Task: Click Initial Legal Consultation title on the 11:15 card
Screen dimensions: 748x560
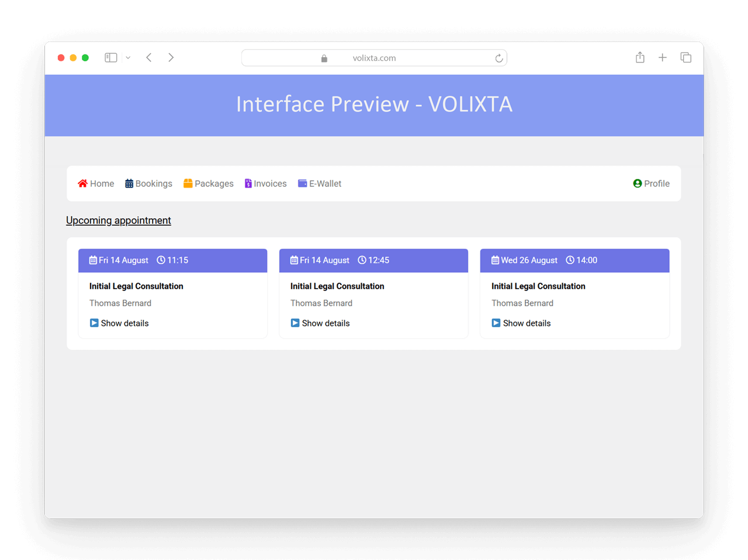Action: point(136,286)
